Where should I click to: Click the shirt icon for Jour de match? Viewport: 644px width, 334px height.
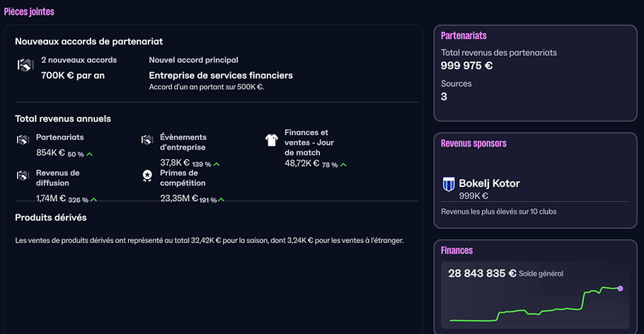(271, 140)
